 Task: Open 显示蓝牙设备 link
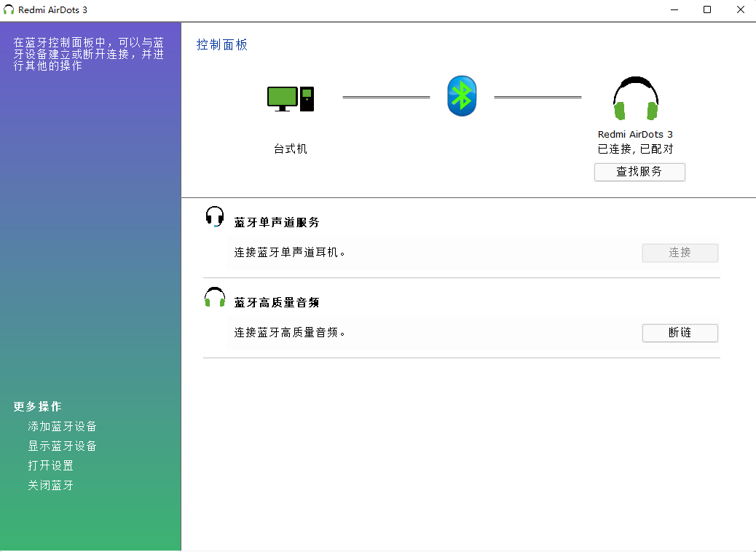(x=62, y=446)
